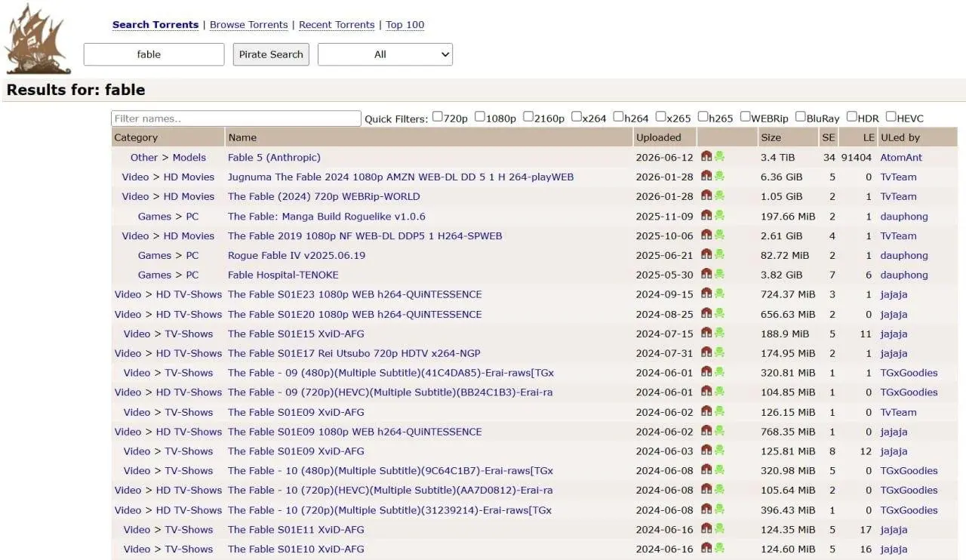Open the All category dropdown
Viewport: 966px width, 560px height.
tap(385, 54)
